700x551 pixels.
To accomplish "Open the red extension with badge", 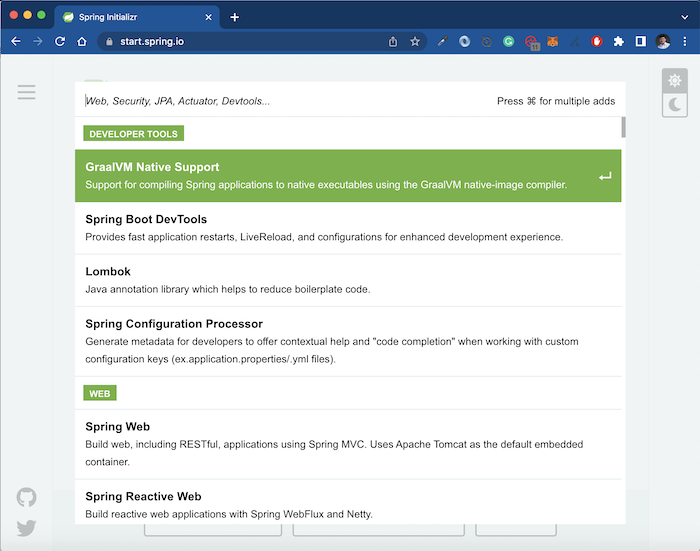I will click(531, 42).
